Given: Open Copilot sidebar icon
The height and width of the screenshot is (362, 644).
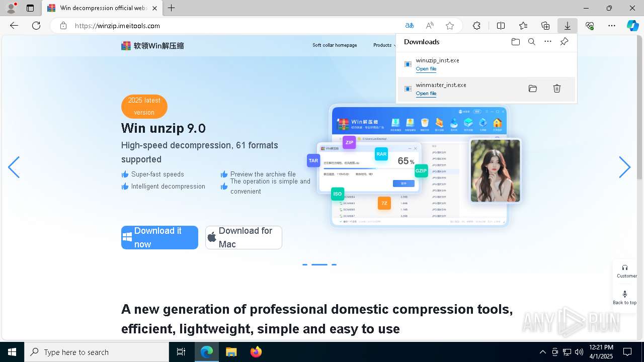Looking at the screenshot, I should click(x=632, y=26).
